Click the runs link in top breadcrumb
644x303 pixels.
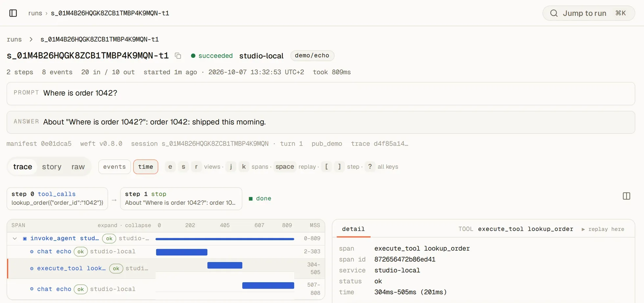[35, 13]
